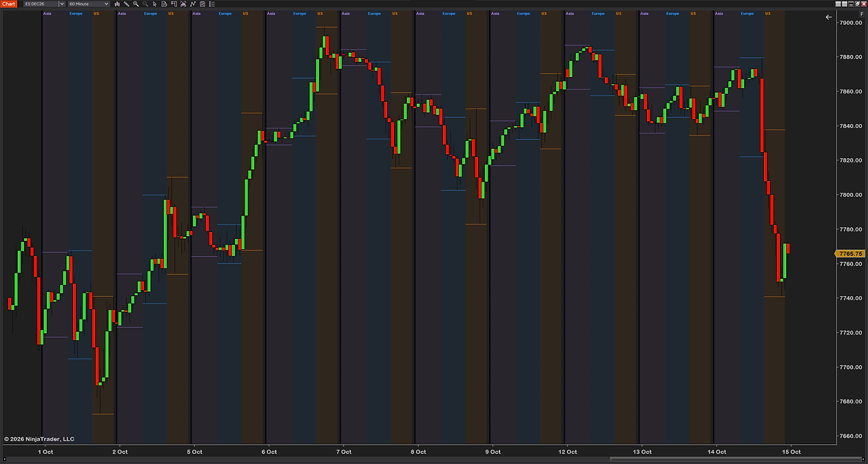The image size is (868, 464).
Task: Click the 7820.00 price axis label
Action: pos(851,160)
